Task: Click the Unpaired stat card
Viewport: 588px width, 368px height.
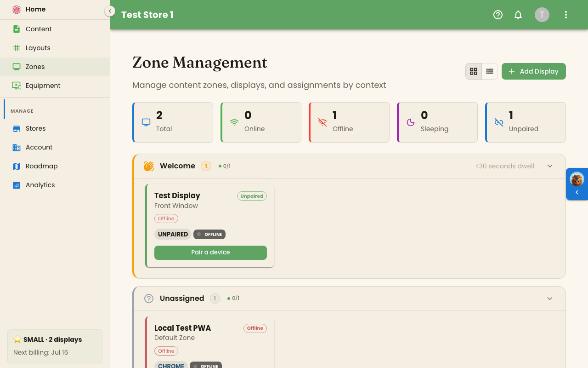Action: 526,122
